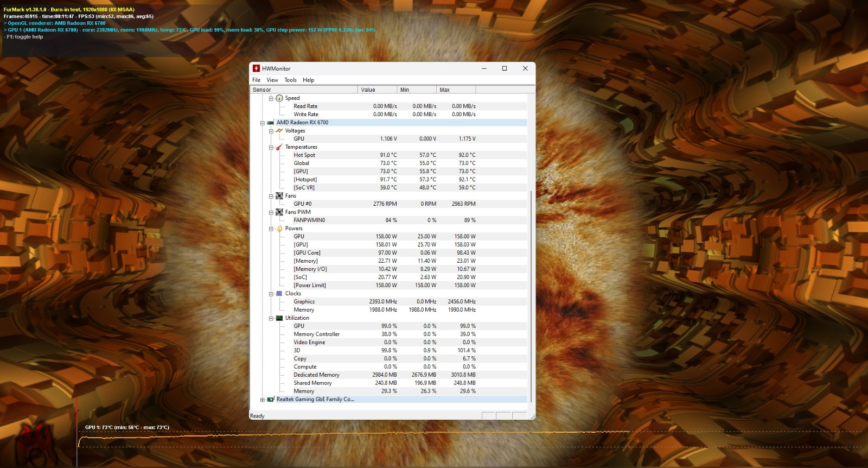
Task: Click the Voltages lightning icon
Action: (x=279, y=131)
